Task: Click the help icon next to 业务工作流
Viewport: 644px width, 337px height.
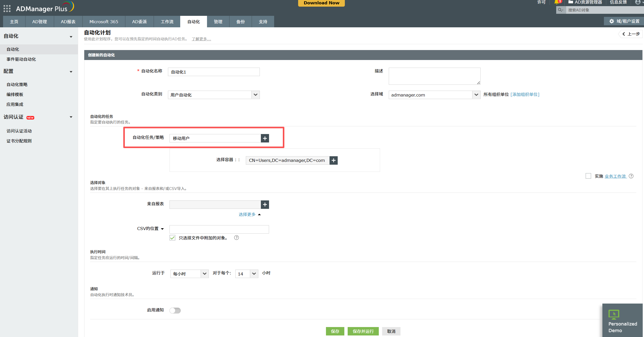Action: point(631,176)
